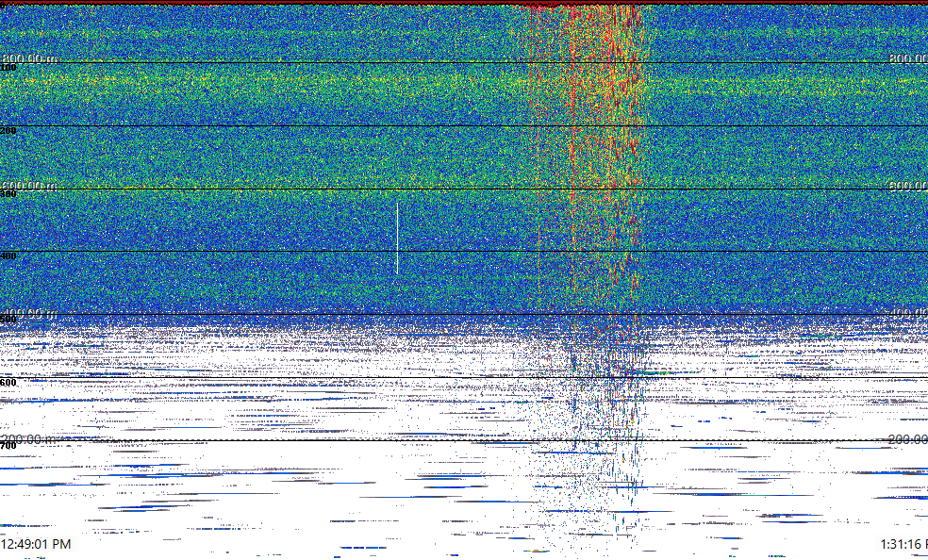Click the bold 400 depth scale label
This screenshot has width=928, height=560.
point(8,256)
